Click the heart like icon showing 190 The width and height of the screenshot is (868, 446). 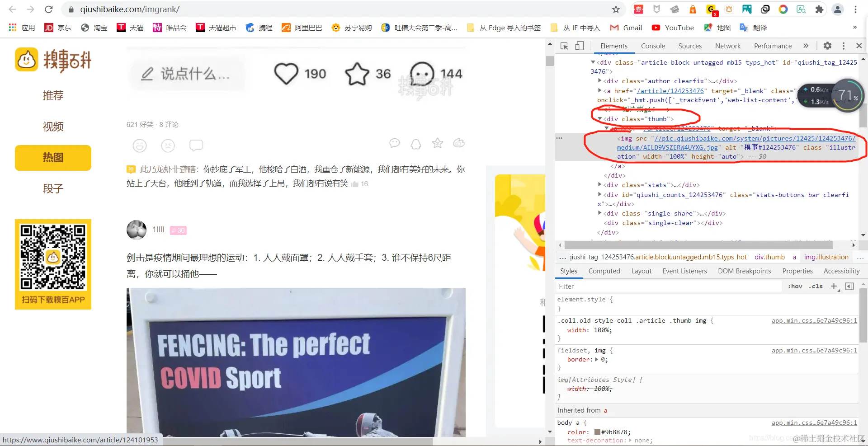[286, 73]
